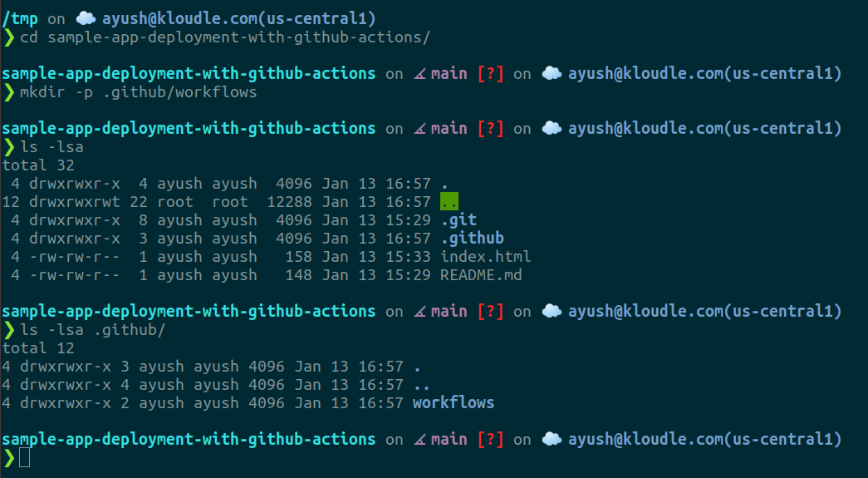
Task: Click the blue 'workflows' directory name
Action: point(453,403)
